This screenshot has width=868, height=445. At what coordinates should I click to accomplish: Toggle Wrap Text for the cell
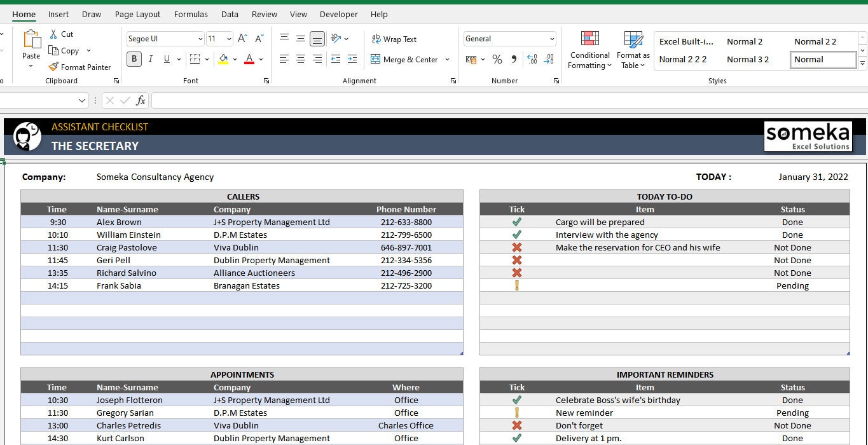click(394, 39)
